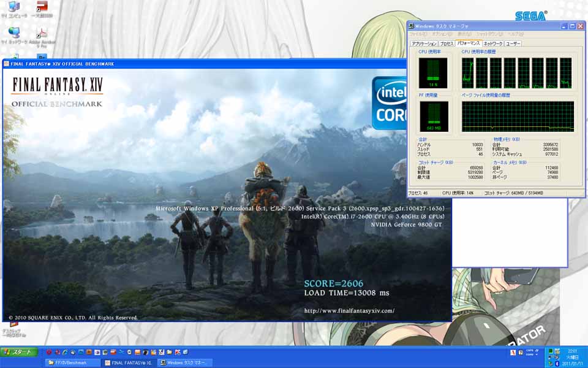Click the date 2011/01/11 in tray
588x368 pixels.
point(573,364)
